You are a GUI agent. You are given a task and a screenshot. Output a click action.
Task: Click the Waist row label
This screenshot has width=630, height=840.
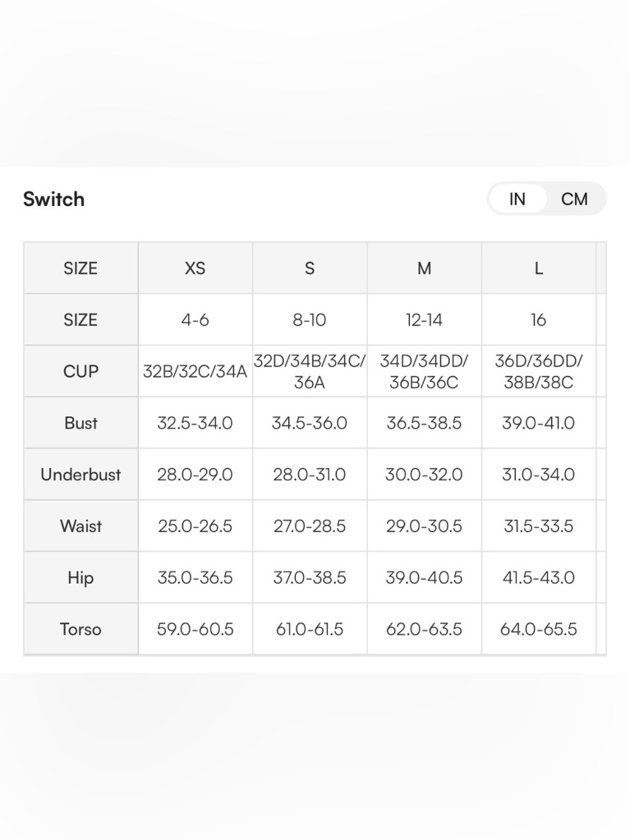click(x=81, y=526)
